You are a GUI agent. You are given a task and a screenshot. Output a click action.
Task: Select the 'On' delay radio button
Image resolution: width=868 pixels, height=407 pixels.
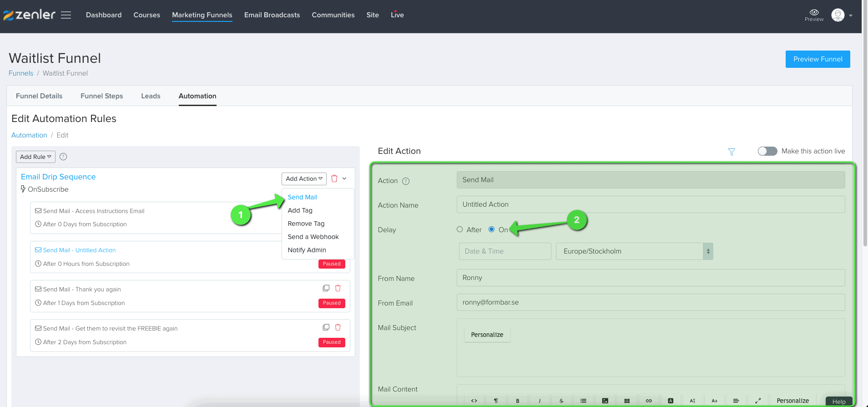(491, 229)
